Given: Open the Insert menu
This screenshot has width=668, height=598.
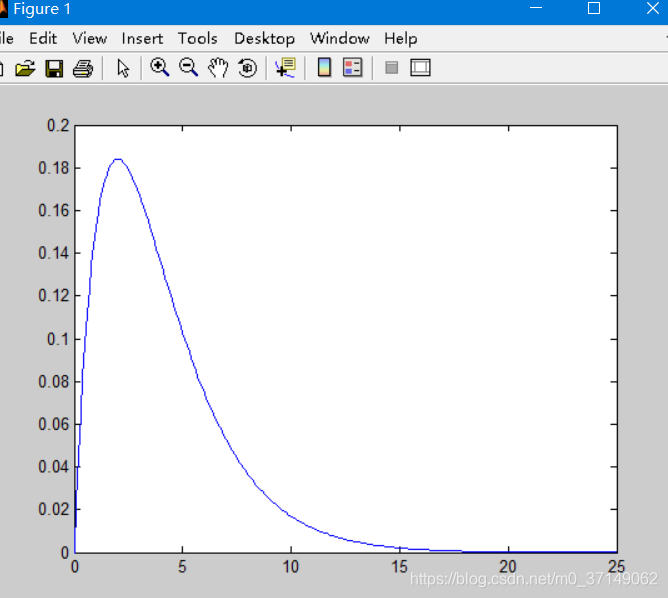Looking at the screenshot, I should click(x=142, y=38).
